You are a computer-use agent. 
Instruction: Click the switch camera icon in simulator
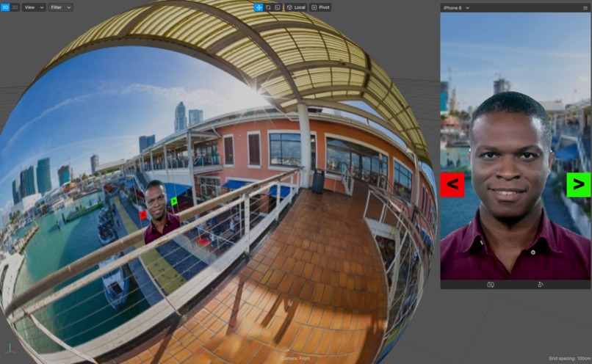tap(491, 285)
